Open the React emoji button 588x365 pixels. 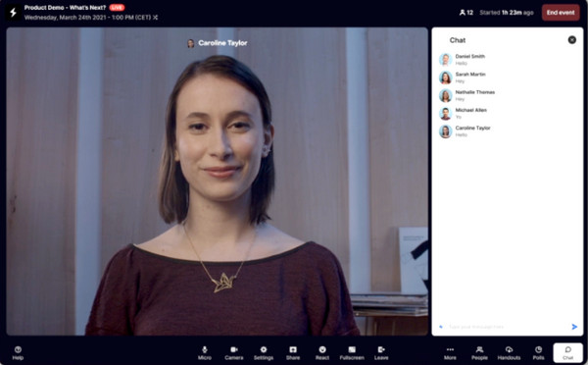(x=322, y=353)
